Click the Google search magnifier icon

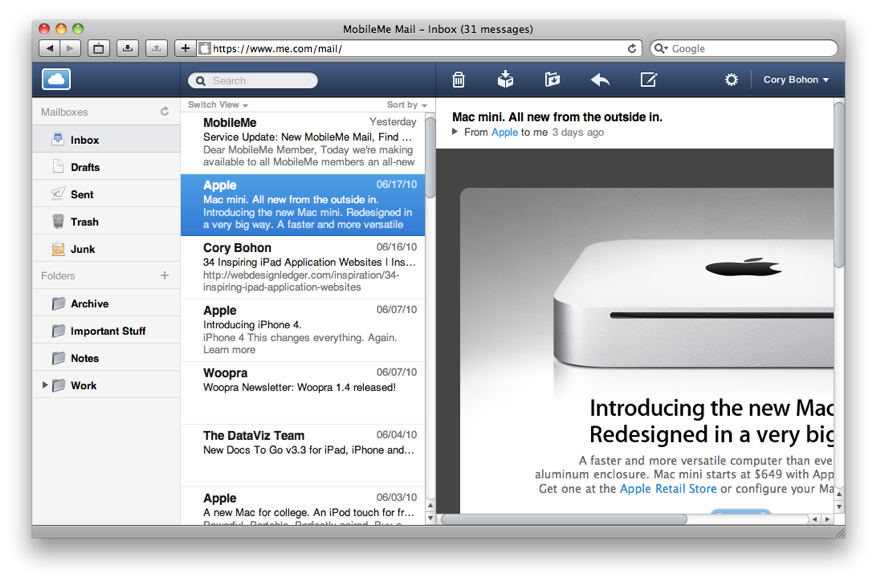click(x=661, y=48)
